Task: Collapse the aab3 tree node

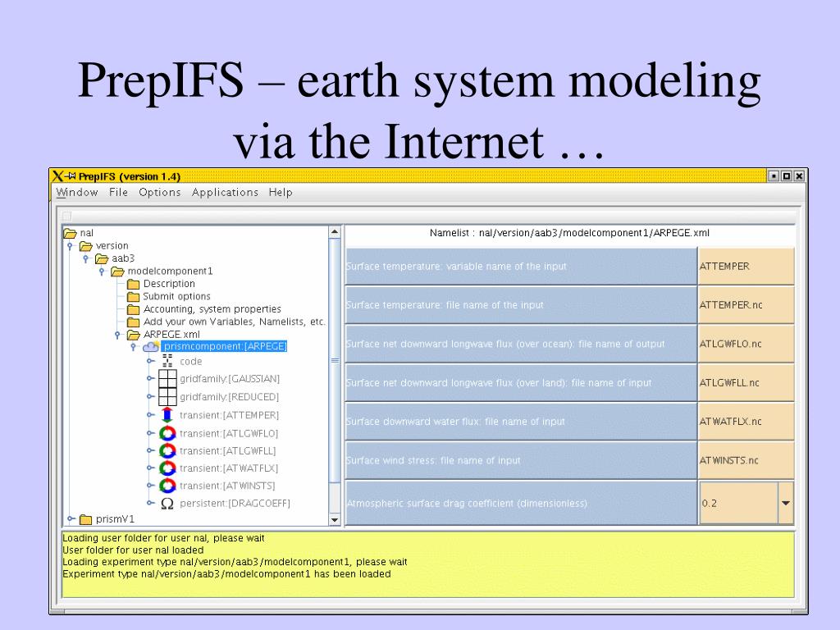Action: tap(85, 259)
